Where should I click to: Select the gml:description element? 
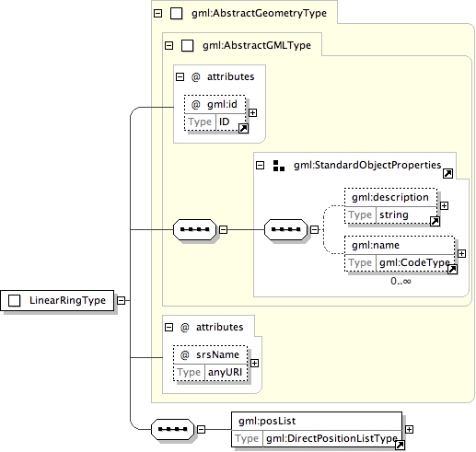[390, 205]
